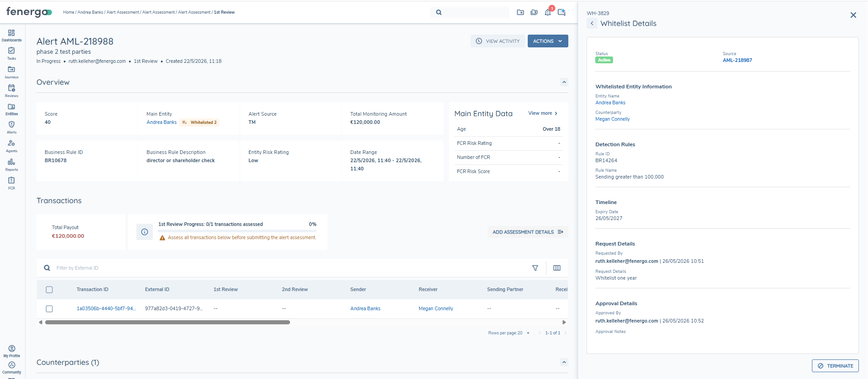Click Sending Partner column header
The height and width of the screenshot is (379, 868).
(505, 289)
